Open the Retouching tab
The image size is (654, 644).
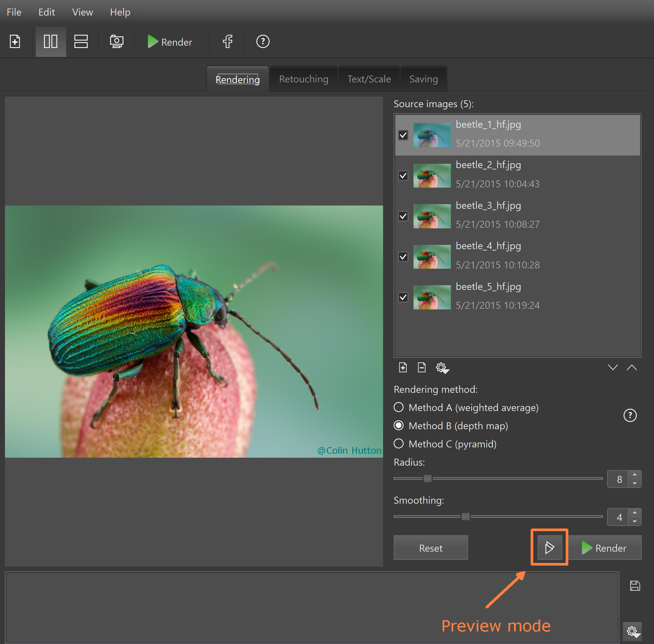303,79
